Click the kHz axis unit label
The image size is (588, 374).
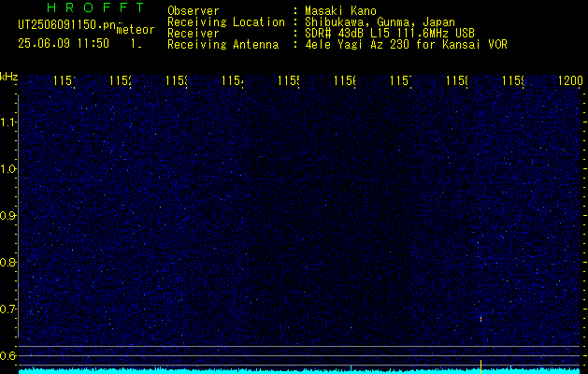point(9,77)
